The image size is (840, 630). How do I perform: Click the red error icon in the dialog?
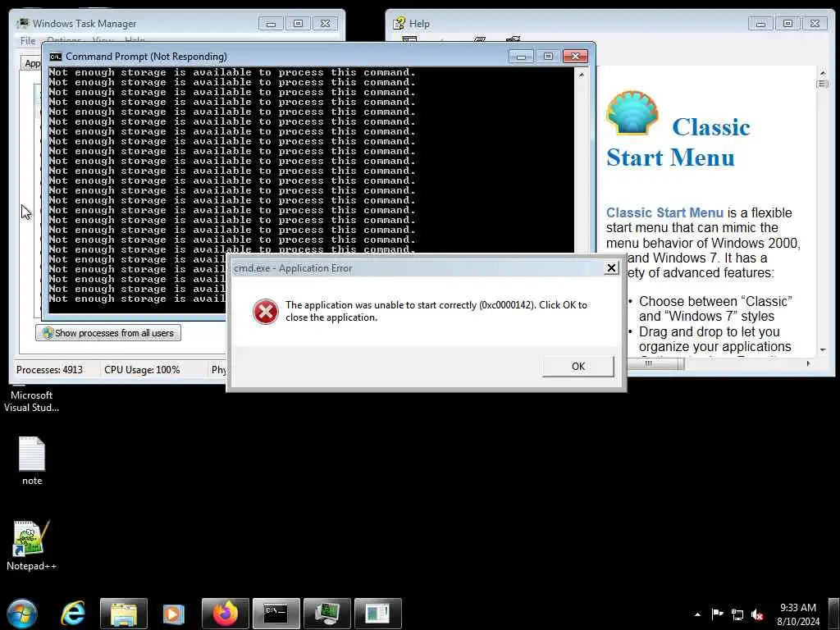tap(265, 311)
